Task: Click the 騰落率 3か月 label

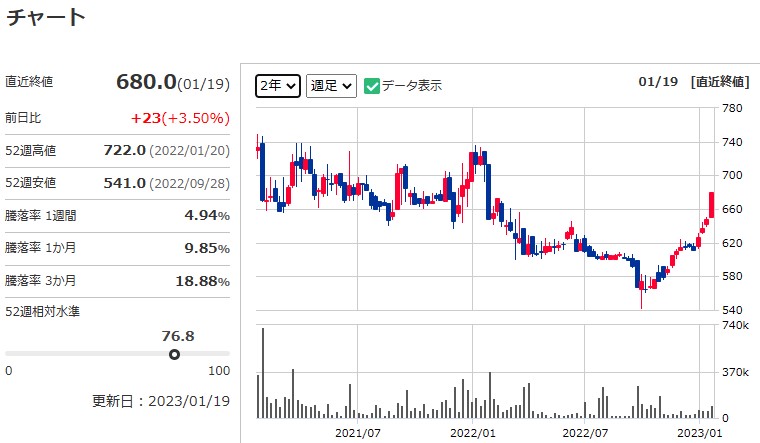Action: tap(41, 281)
